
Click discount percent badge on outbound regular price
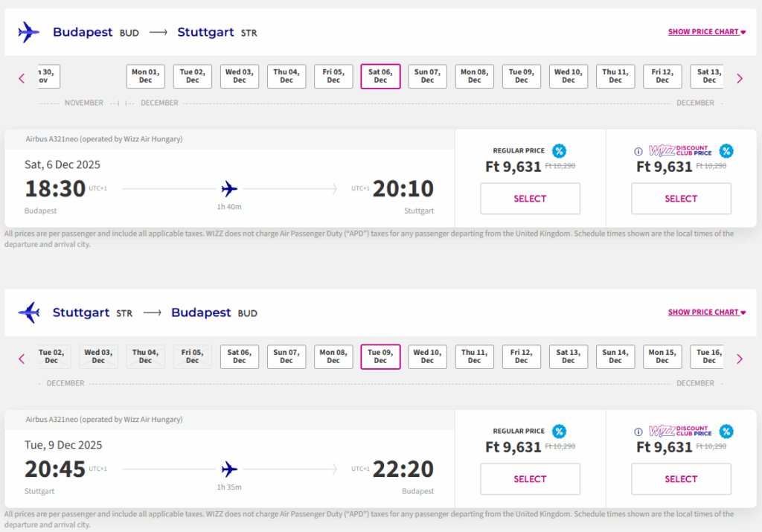pos(559,151)
